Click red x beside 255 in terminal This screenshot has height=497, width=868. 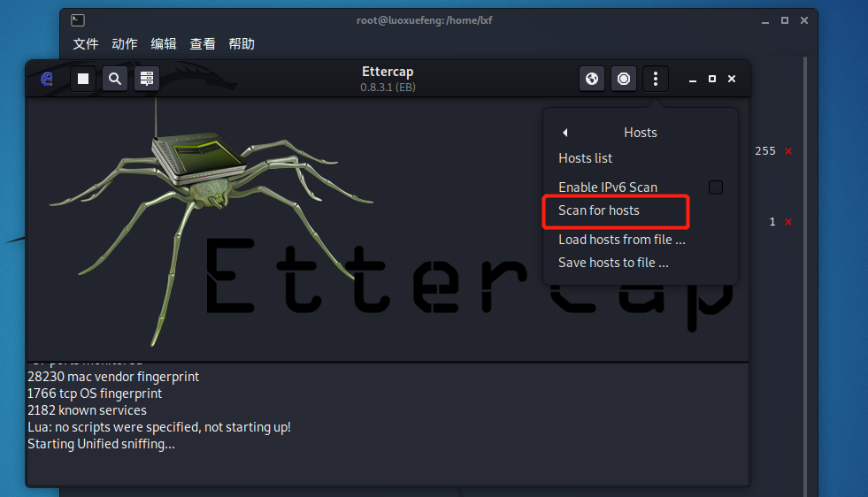tap(788, 151)
